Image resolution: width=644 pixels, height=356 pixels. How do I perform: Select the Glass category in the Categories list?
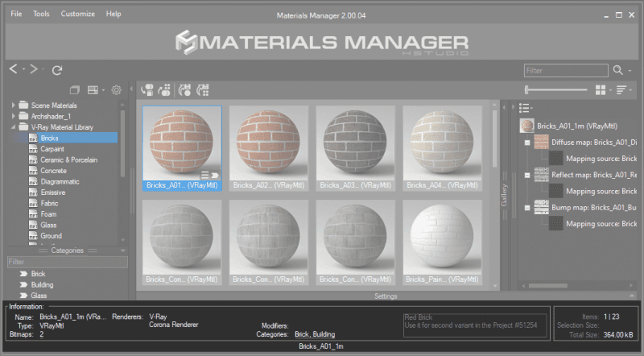[x=39, y=295]
